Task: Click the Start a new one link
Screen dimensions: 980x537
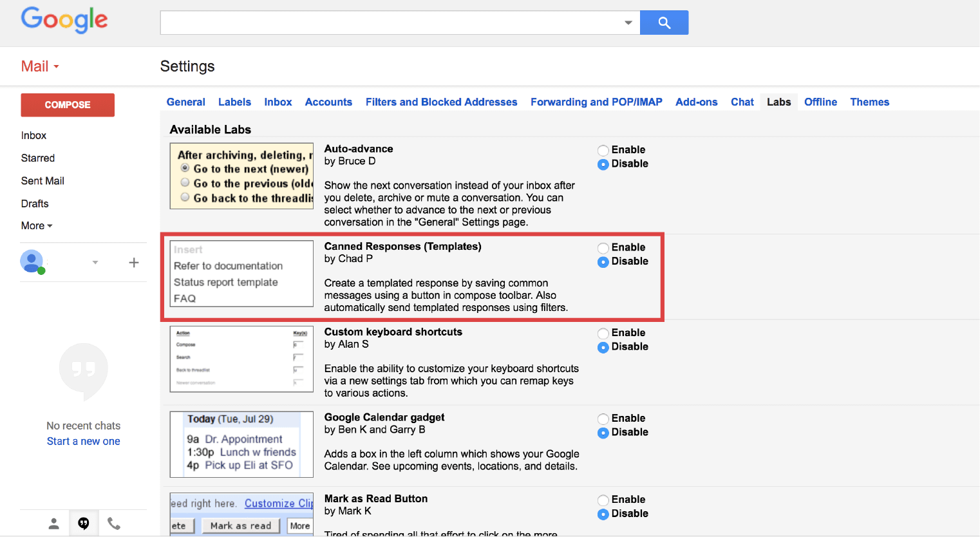Action: pyautogui.click(x=83, y=442)
